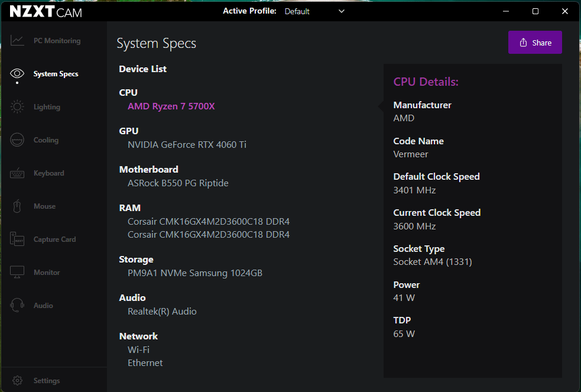This screenshot has height=392, width=581.
Task: Select Realtek(R) Audio device
Action: point(162,311)
